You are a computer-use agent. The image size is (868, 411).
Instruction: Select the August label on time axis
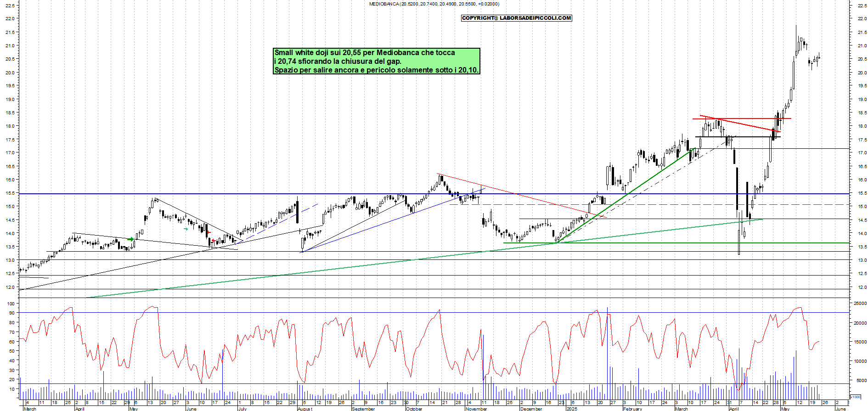click(305, 409)
